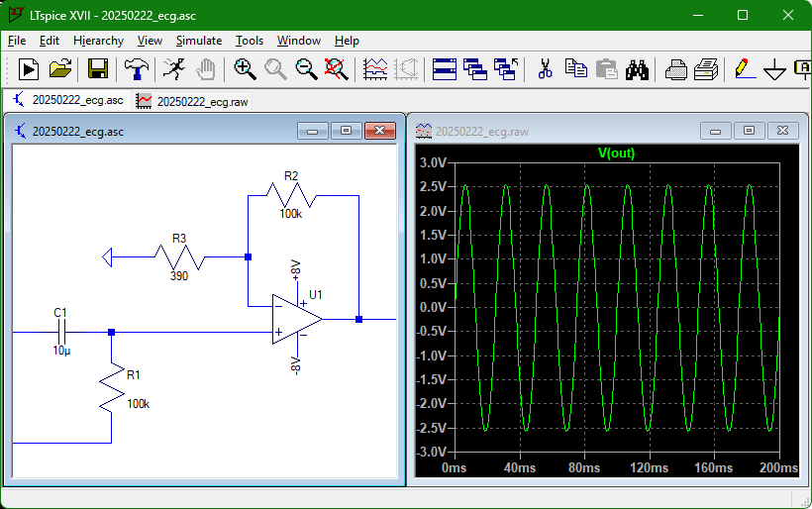Select the op-amp U1 in schematic
Viewport: 812px width, 509px height.
[297, 319]
